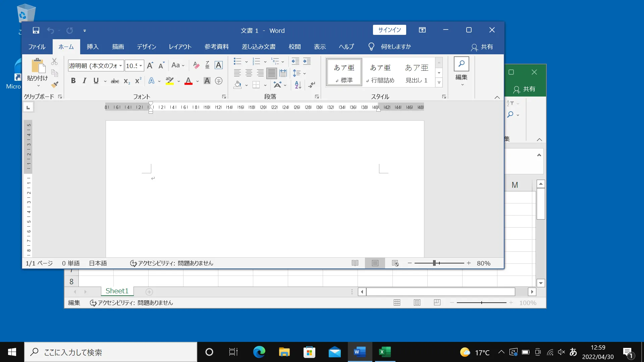Click the Sheet1 tab in Excel
This screenshot has height=362, width=644.
[x=116, y=291]
